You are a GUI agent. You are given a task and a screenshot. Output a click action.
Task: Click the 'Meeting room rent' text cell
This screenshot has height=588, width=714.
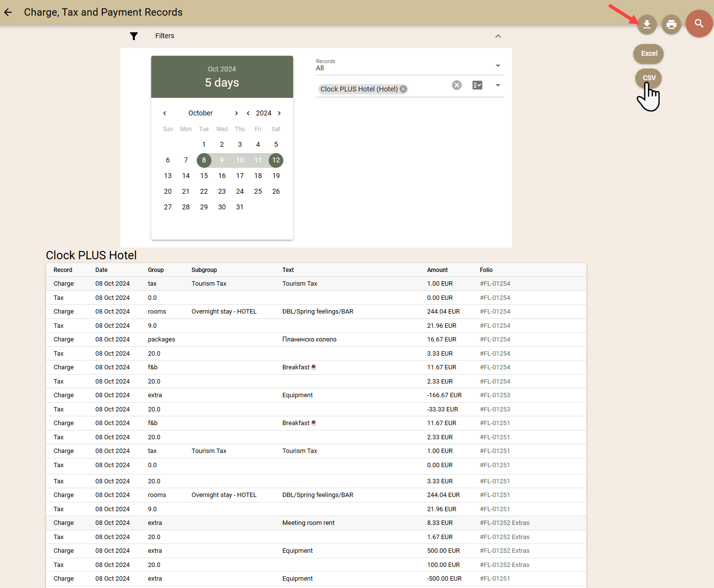coord(308,523)
